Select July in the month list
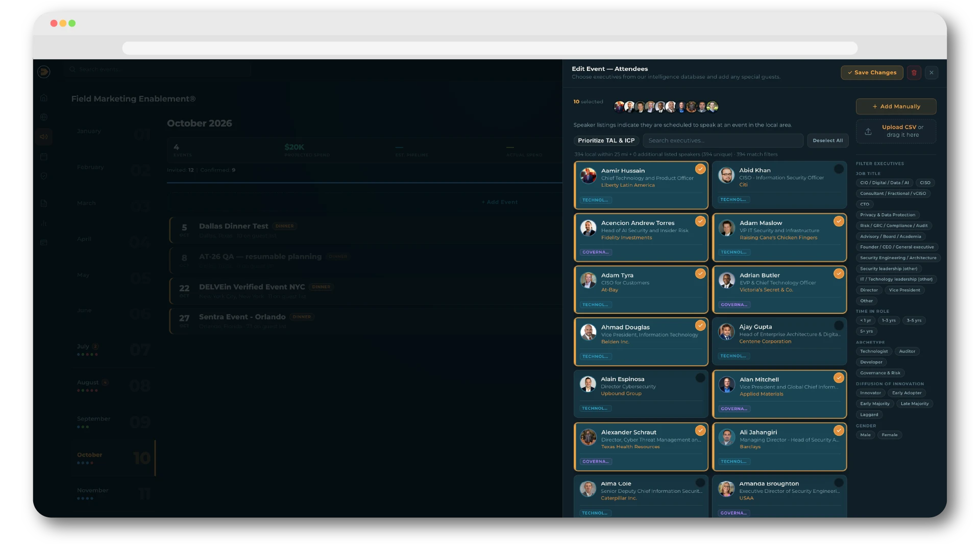The height and width of the screenshot is (551, 980). pyautogui.click(x=113, y=349)
